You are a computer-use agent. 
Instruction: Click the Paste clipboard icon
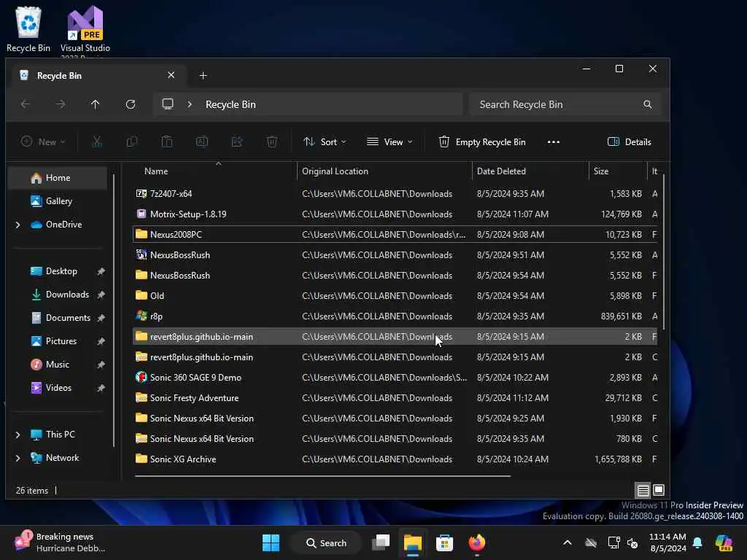(167, 141)
